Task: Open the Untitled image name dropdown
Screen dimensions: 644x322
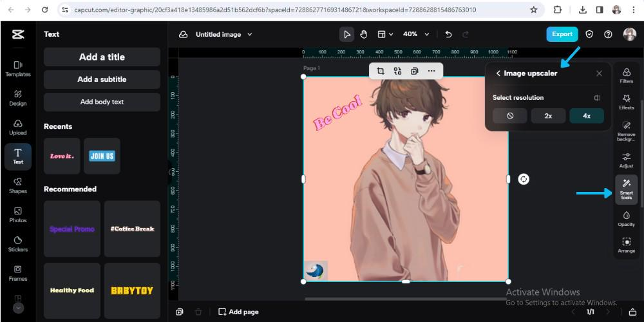Action: point(224,35)
